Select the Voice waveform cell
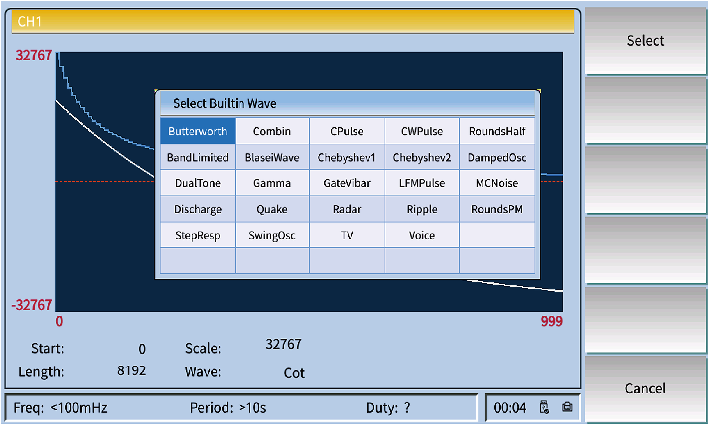The image size is (709, 425). tap(421, 236)
